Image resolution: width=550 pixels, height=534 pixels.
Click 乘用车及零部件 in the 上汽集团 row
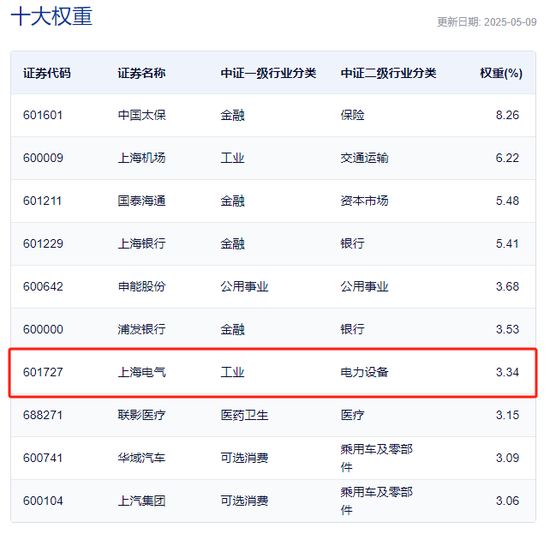click(377, 501)
